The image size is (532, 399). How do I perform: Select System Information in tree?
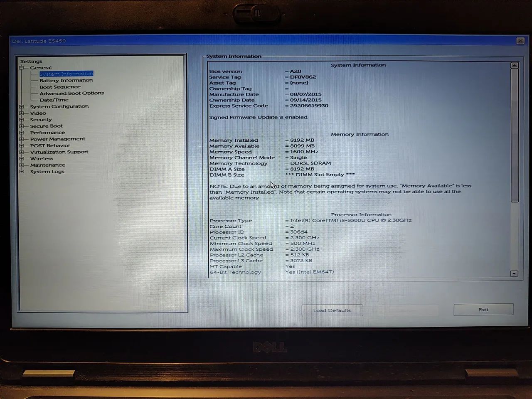coord(66,74)
